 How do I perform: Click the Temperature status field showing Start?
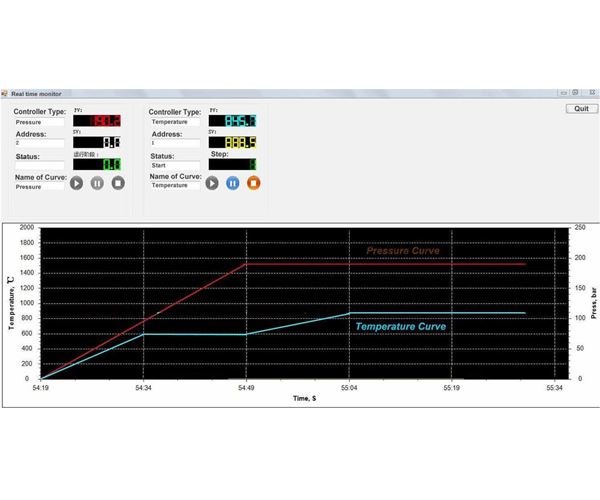click(175, 165)
